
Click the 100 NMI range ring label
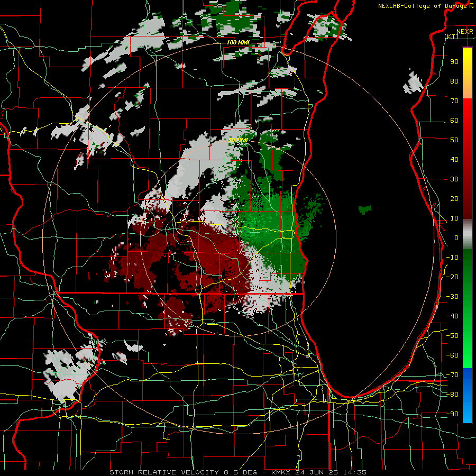tap(237, 42)
